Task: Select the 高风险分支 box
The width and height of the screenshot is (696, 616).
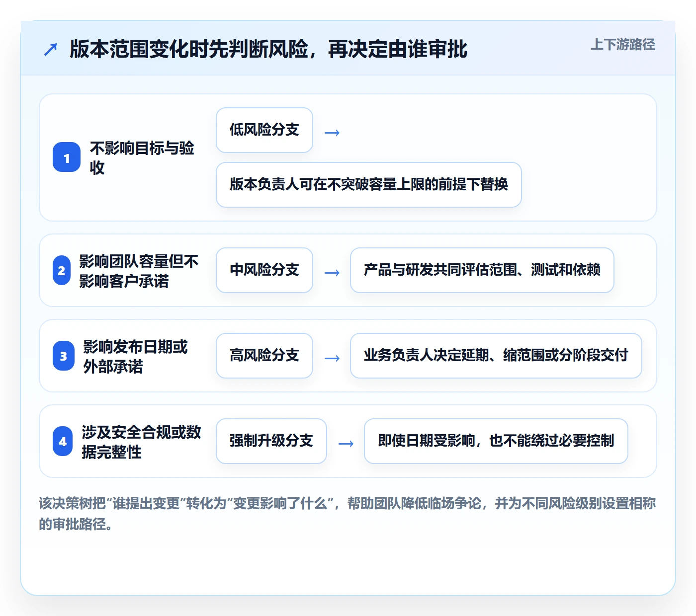Action: click(x=264, y=356)
